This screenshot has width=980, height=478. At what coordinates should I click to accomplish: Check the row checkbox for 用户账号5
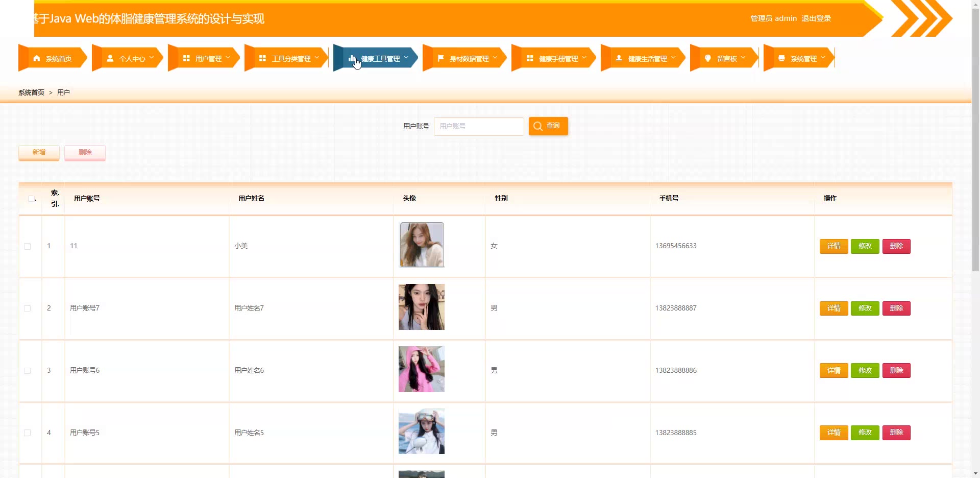[28, 433]
